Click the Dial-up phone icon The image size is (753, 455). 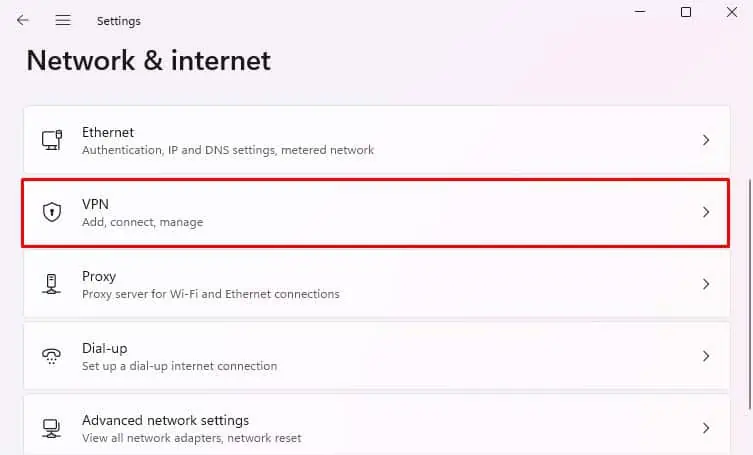52,356
